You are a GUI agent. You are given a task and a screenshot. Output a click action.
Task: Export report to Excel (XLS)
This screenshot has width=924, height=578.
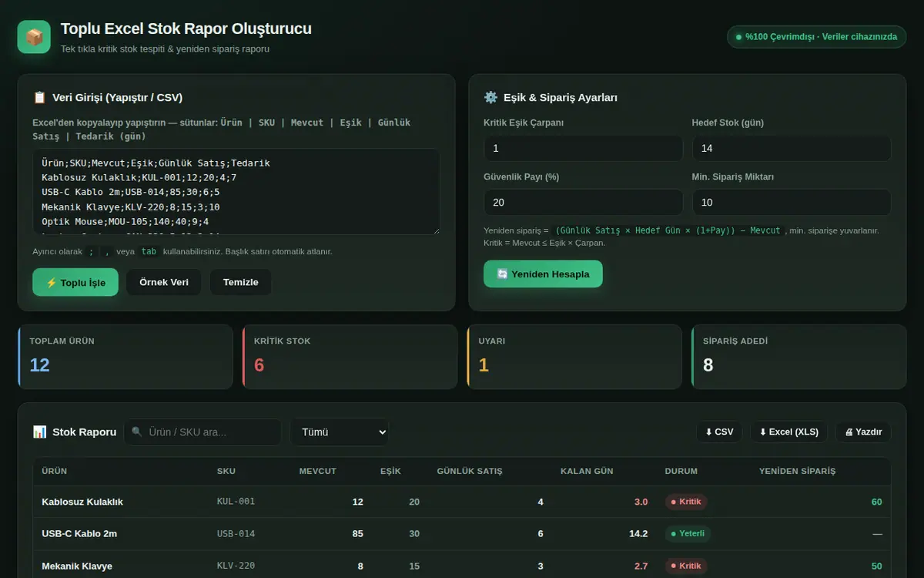(788, 432)
